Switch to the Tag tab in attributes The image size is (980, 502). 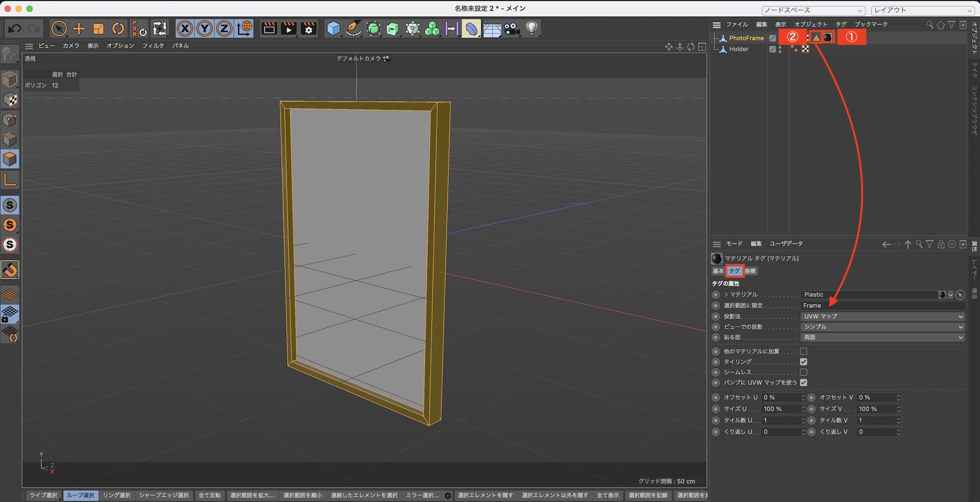(734, 271)
